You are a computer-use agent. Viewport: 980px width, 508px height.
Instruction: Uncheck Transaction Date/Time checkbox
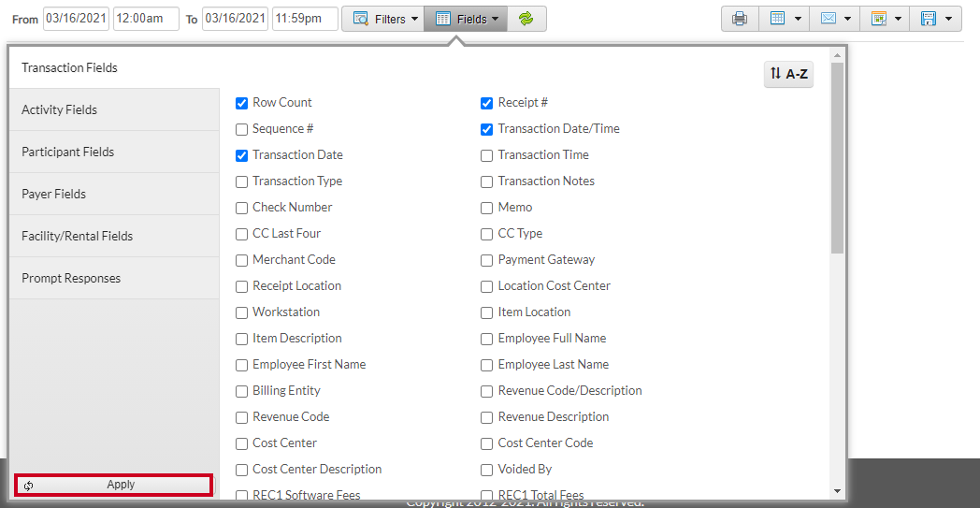point(487,129)
